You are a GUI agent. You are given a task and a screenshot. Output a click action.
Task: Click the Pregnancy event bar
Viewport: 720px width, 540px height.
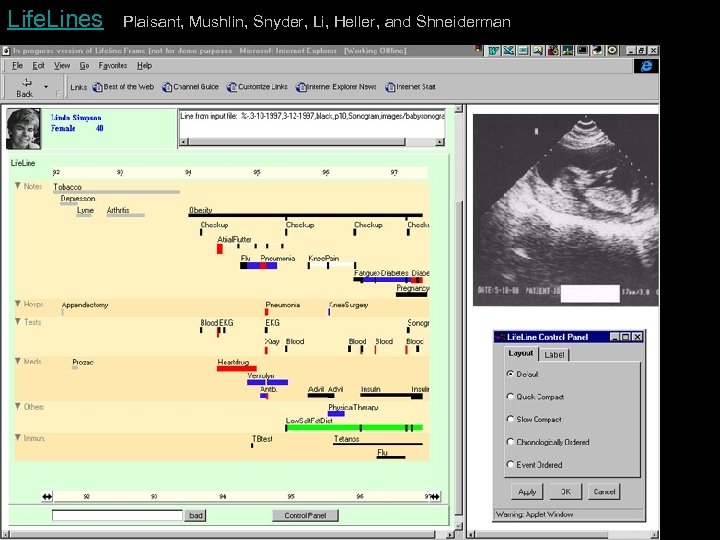tap(411, 294)
